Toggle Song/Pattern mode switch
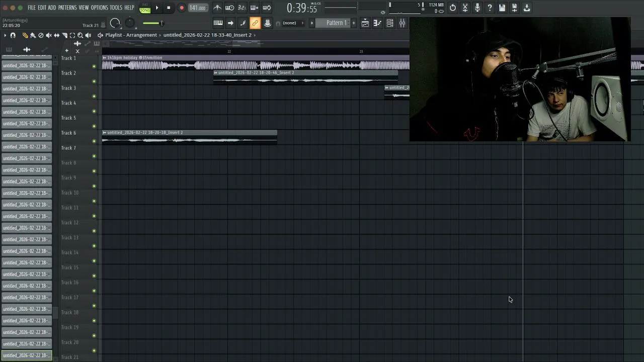Screen dimensions: 644x362 pos(145,8)
